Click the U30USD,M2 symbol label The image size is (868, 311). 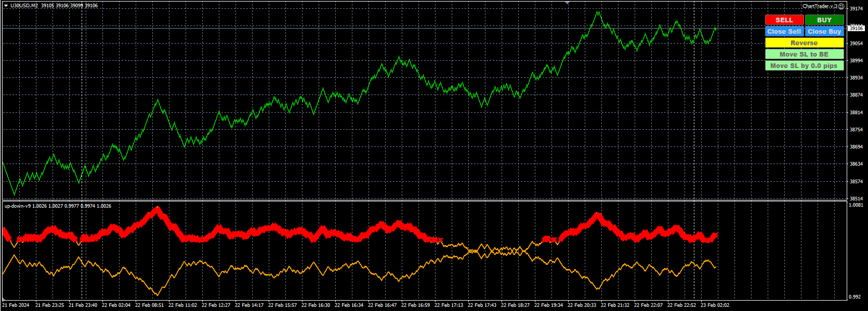click(24, 6)
